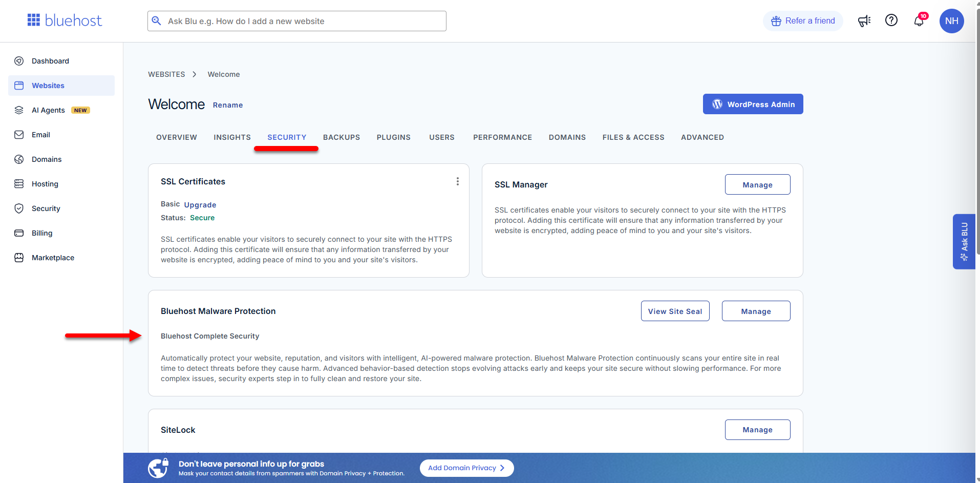Open the notifications bell icon
Viewport: 980px width, 483px height.
click(x=919, y=22)
